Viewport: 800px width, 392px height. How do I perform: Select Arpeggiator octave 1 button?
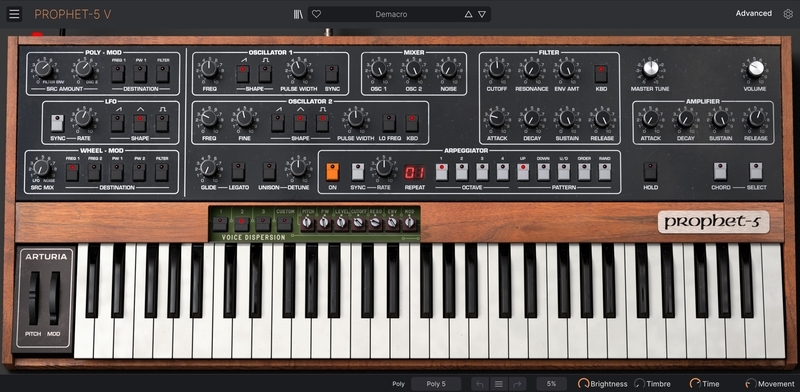(442, 172)
